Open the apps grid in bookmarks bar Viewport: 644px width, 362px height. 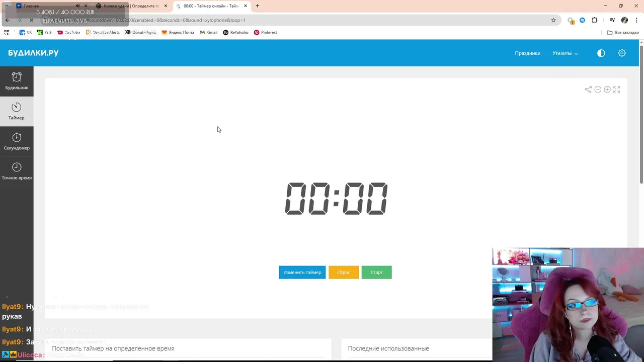[7, 33]
